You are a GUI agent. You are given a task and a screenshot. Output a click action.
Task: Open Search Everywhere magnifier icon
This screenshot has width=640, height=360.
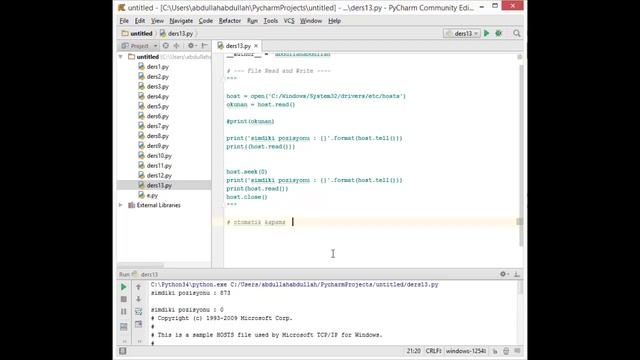517,33
